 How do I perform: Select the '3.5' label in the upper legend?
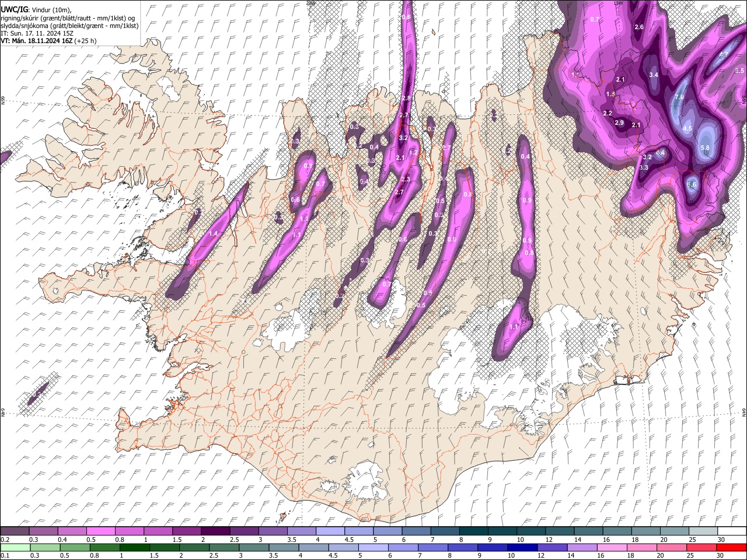(292, 540)
